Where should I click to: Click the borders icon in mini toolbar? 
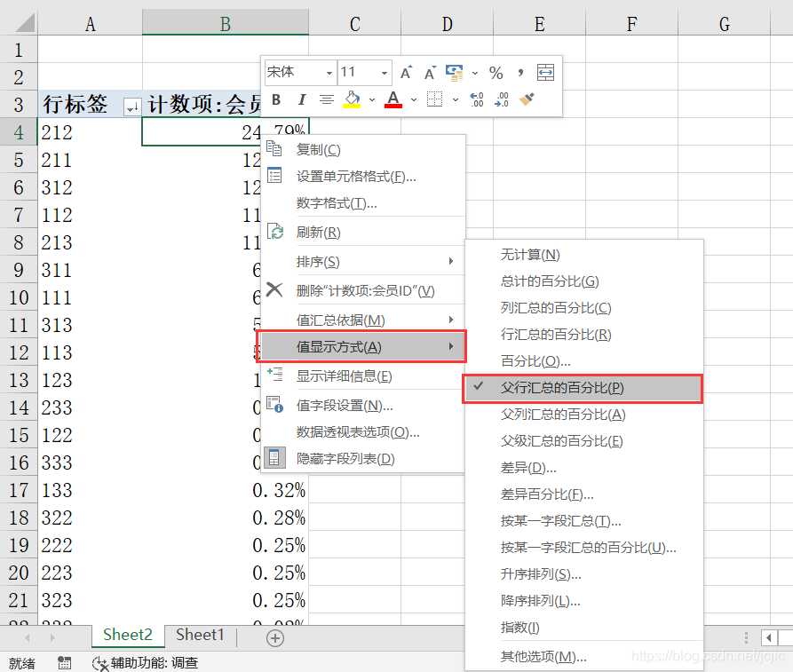(434, 99)
